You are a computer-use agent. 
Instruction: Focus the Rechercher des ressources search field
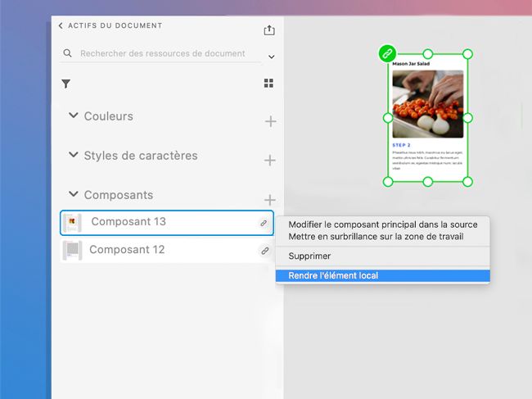point(163,53)
